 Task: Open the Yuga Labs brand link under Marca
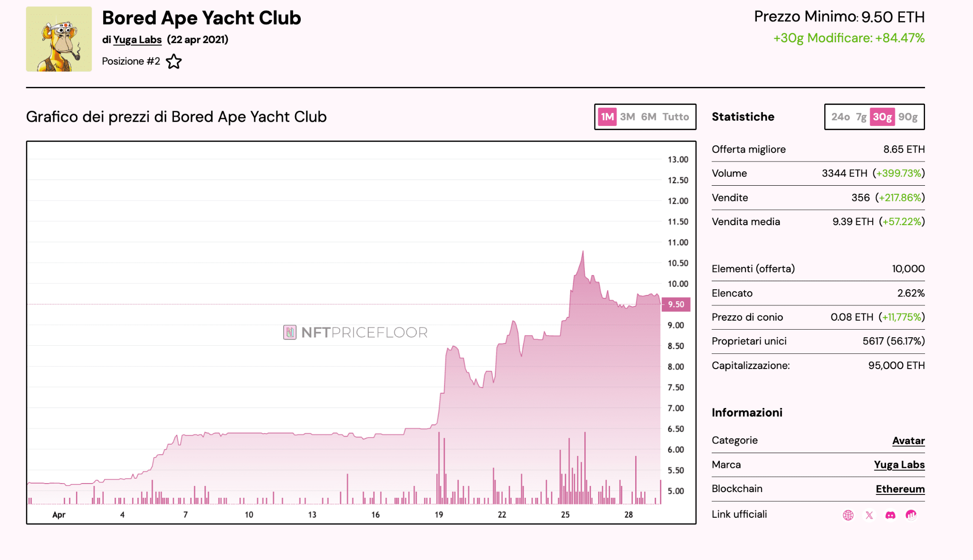pyautogui.click(x=899, y=465)
